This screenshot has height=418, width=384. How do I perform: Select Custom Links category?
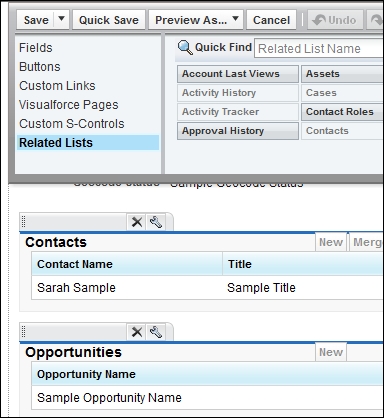pos(57,86)
